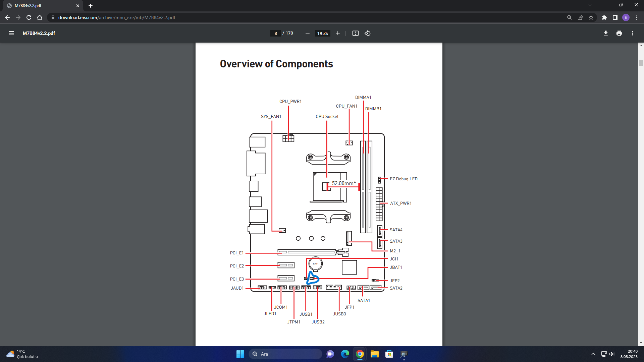644x362 pixels.
Task: Open the Chrome three-dot menu
Action: click(x=637, y=17)
